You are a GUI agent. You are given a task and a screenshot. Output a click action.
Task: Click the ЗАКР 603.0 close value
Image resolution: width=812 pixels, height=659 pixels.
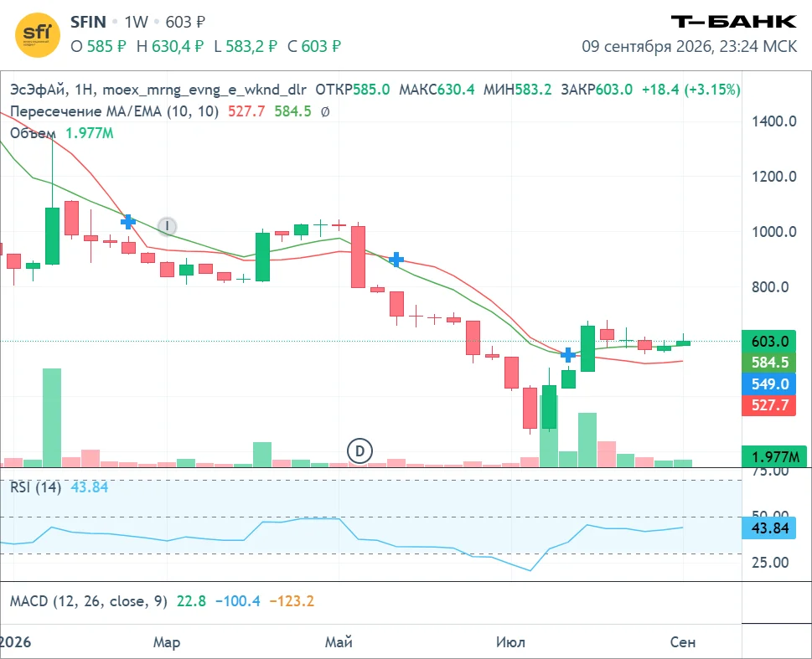pos(597,90)
